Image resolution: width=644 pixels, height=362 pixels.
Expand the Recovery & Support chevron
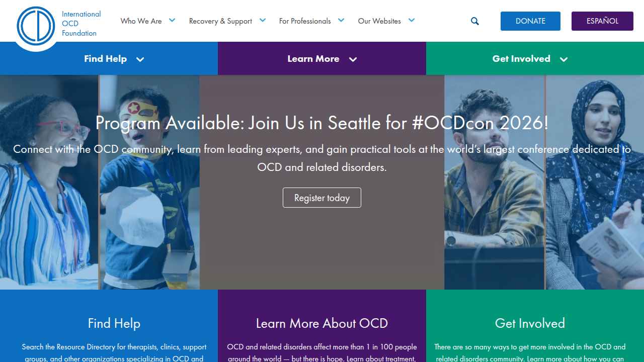point(263,20)
